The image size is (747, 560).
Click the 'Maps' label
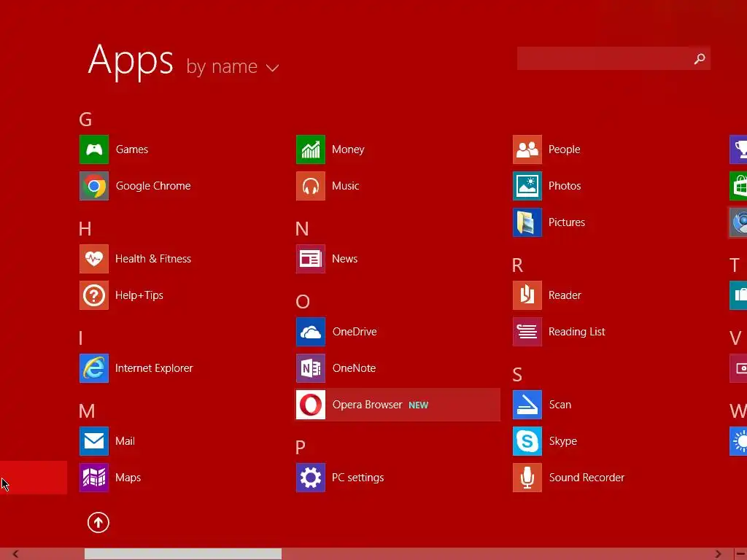coord(128,478)
